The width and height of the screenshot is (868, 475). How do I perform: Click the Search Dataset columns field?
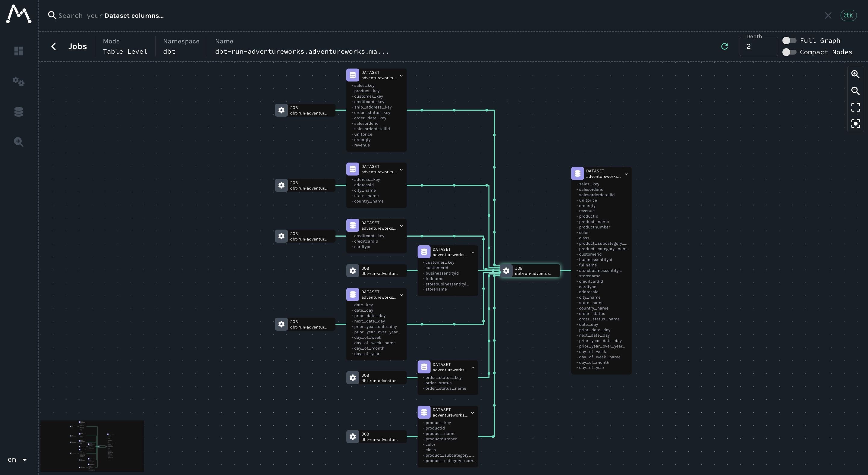tap(111, 15)
